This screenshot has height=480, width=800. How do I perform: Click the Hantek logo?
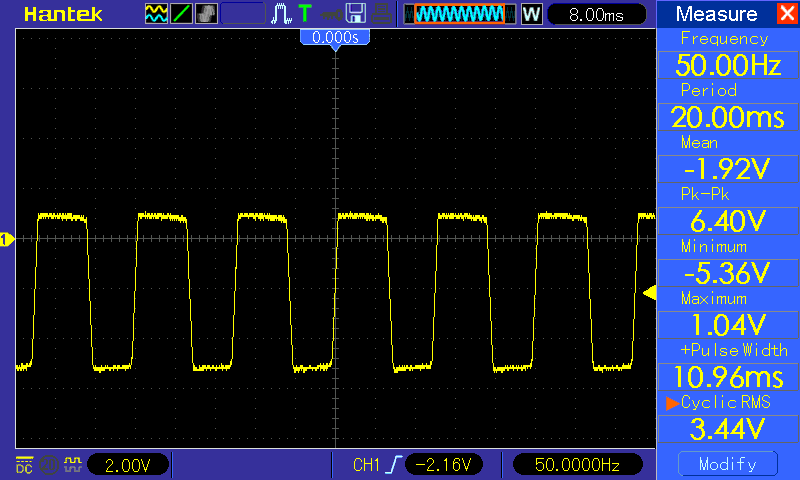63,14
